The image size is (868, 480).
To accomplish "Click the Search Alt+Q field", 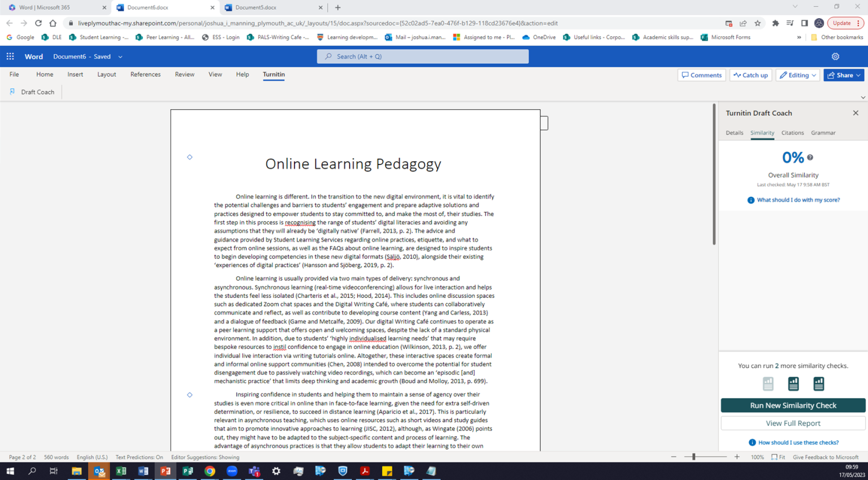I will click(x=422, y=57).
